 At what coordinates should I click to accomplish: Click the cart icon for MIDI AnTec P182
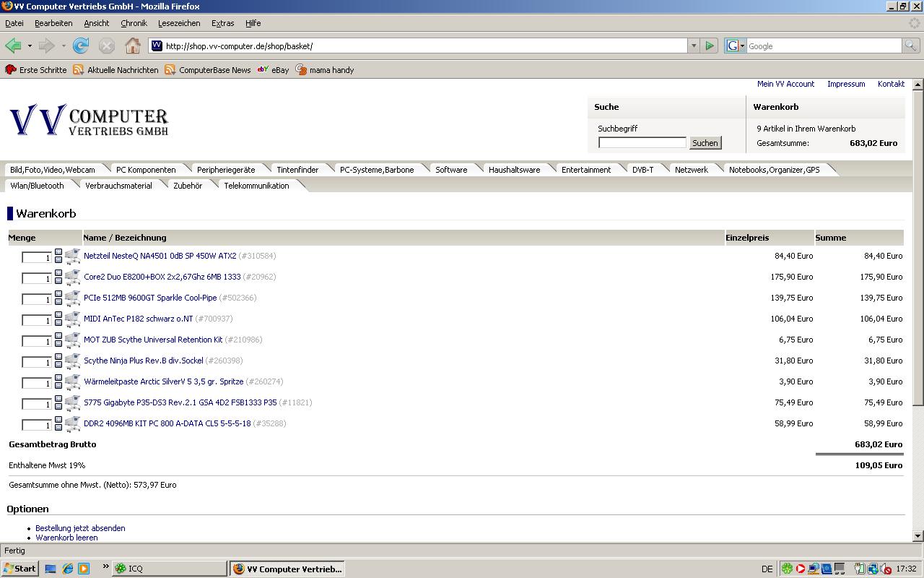[x=72, y=319]
